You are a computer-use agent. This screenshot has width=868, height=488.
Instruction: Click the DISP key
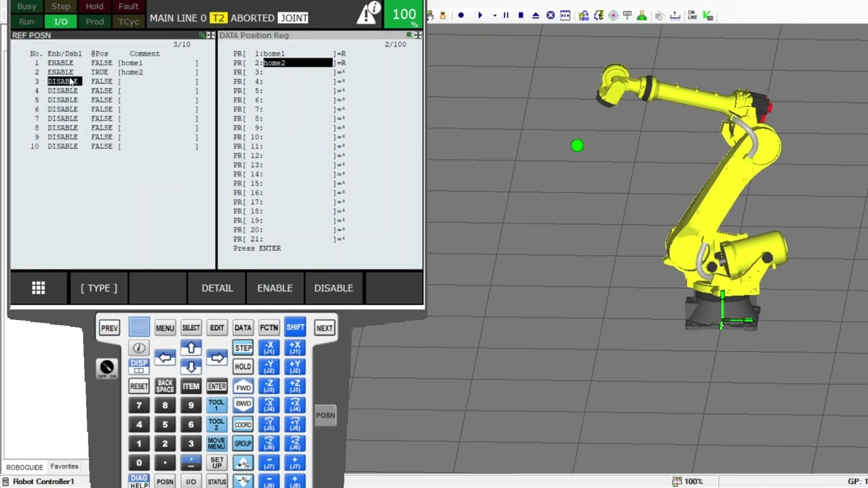(x=139, y=367)
